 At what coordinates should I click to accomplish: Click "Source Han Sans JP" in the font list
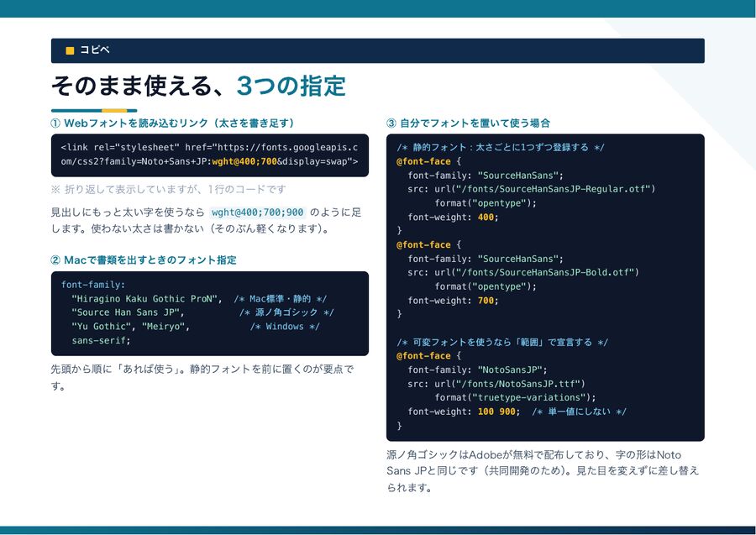click(128, 312)
